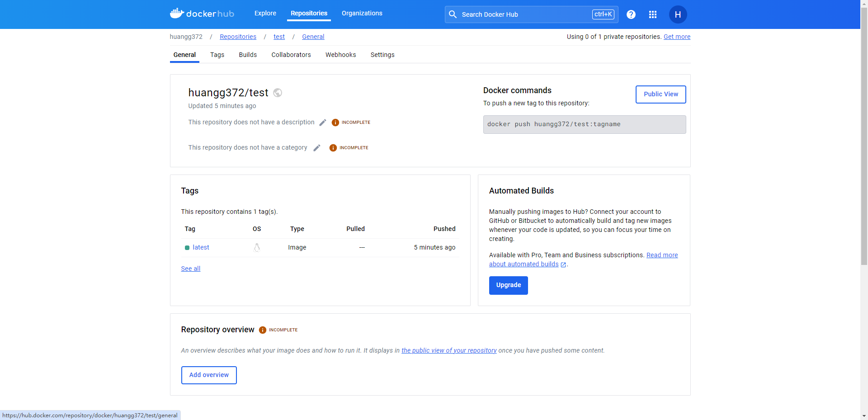The image size is (868, 420).
Task: Click the Linux penguin OS icon
Action: [257, 247]
